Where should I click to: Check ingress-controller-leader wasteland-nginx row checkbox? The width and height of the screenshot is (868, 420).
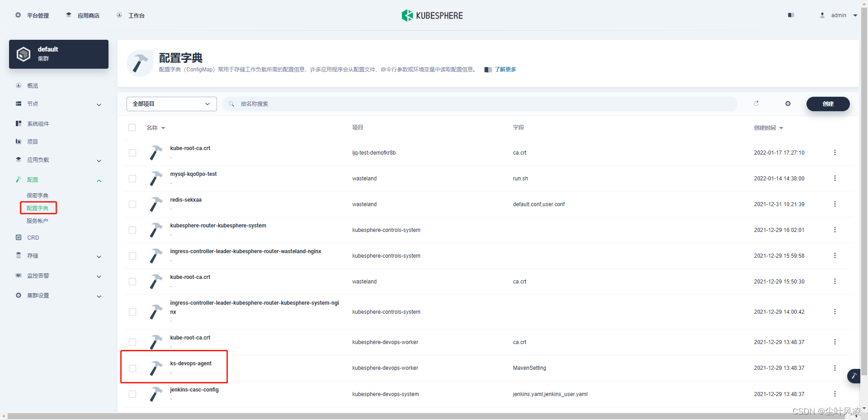point(132,256)
